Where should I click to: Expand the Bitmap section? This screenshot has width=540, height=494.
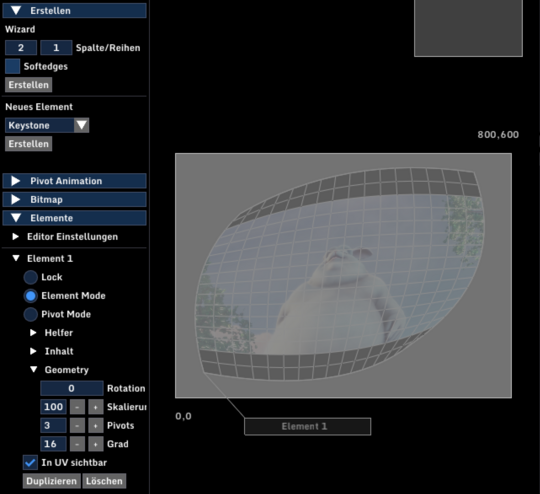coord(74,199)
